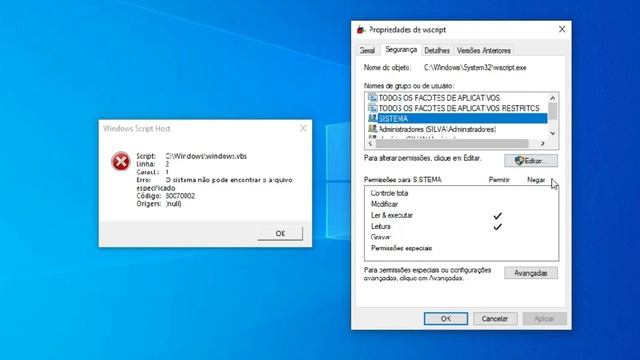Click the horizontal scrollbar thumb in the group list

click(452, 144)
